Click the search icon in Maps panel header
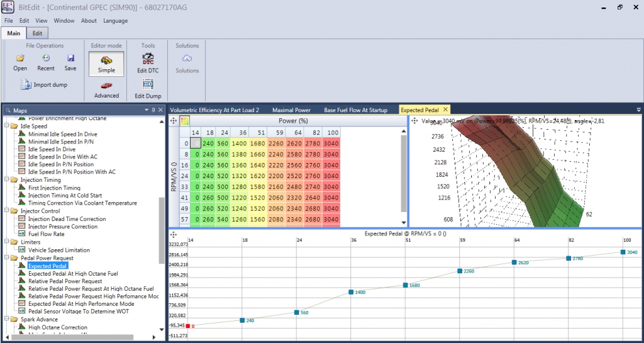This screenshot has width=644, height=343. (x=8, y=111)
